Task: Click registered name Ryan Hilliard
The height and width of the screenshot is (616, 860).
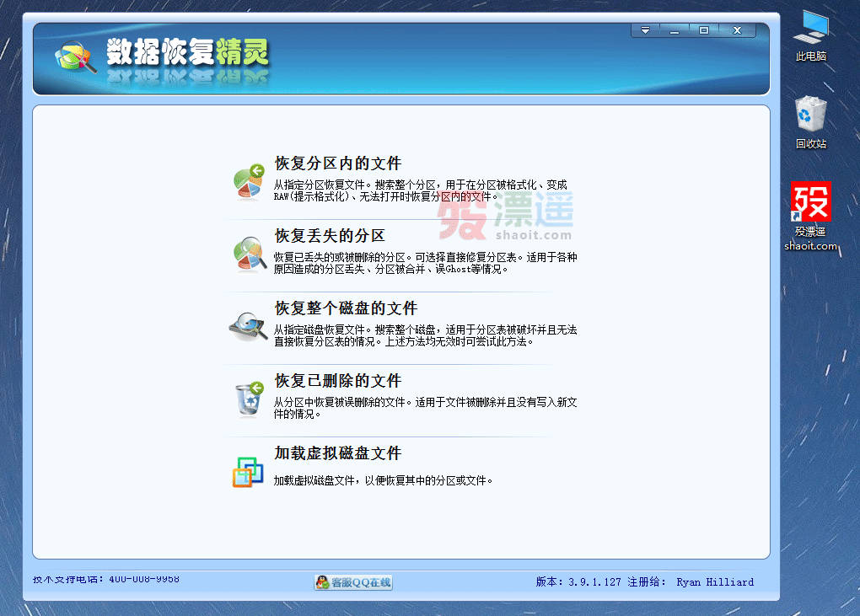Action: click(715, 582)
